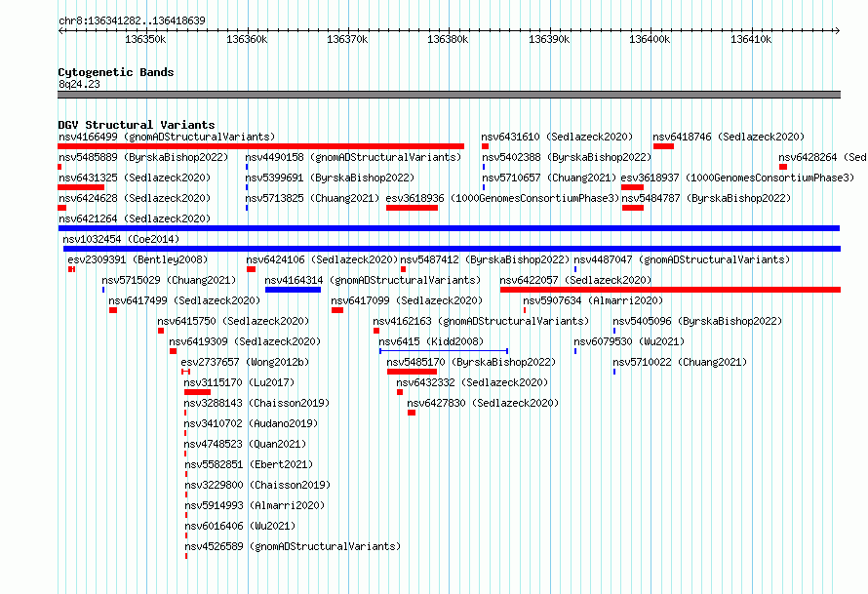The image size is (868, 594).
Task: Click nsv4526589 gnomAD variant label
Action: click(x=293, y=546)
